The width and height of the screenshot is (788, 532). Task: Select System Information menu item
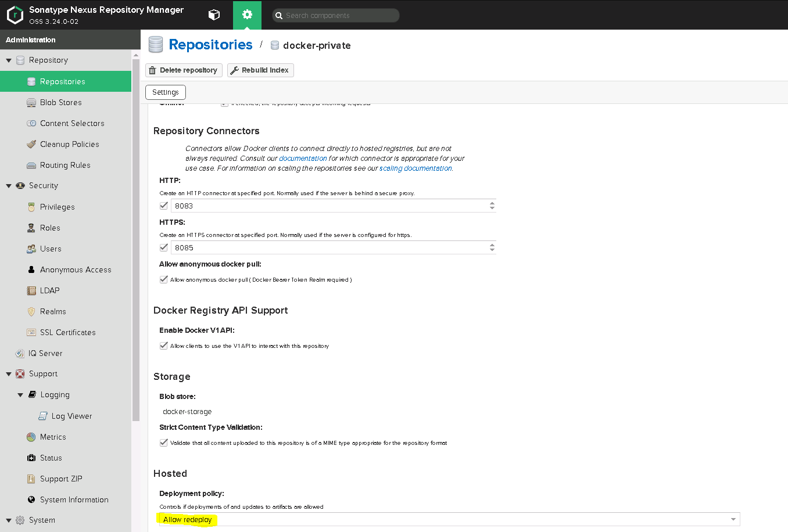(x=66, y=499)
